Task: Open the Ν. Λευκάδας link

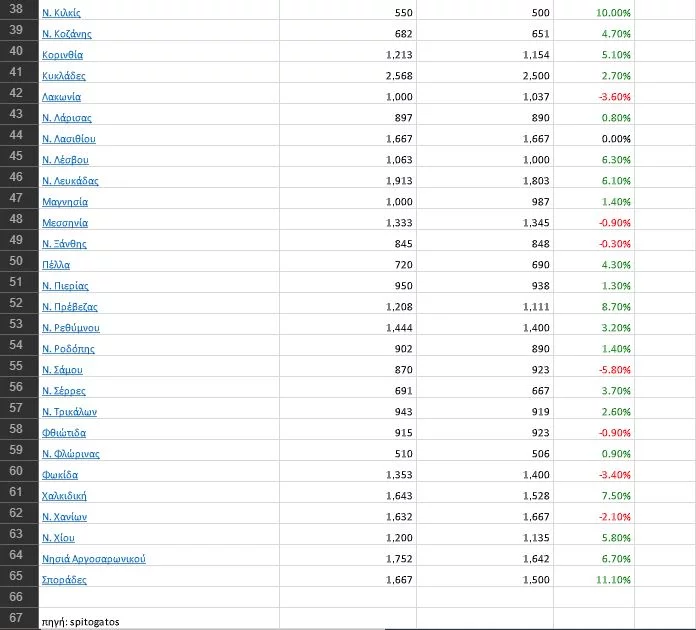Action: [x=70, y=181]
